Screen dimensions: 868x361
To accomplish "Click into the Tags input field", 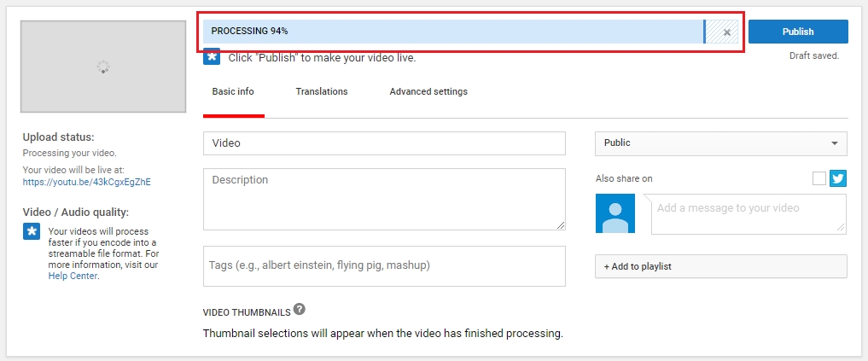I will coord(384,266).
